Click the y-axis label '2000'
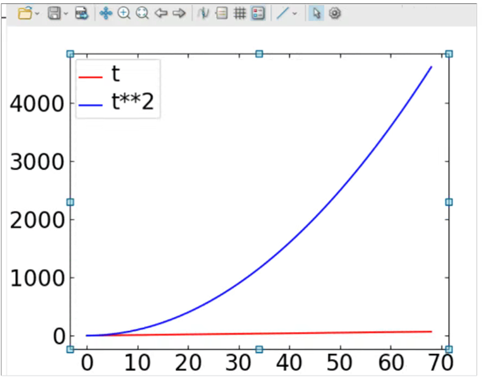Screen dimensions: 482x385 coord(37,220)
